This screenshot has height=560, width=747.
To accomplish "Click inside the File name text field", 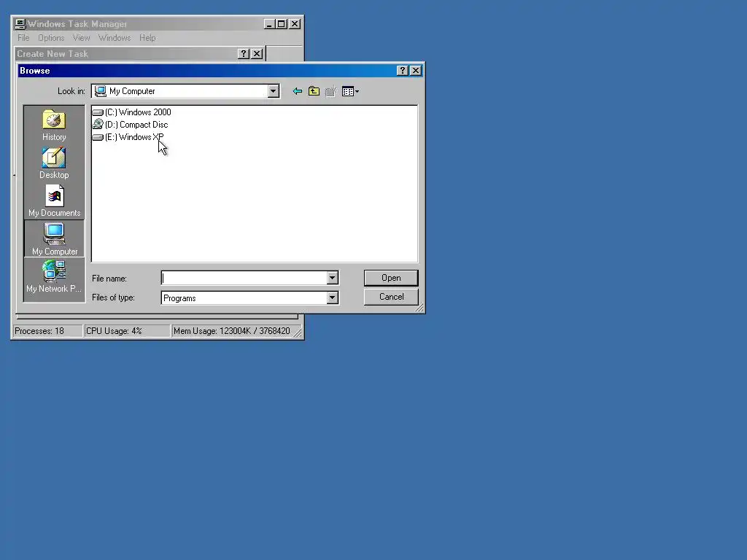I will pos(244,278).
